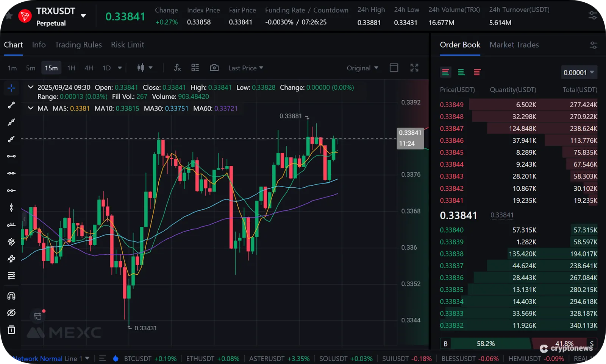The image size is (606, 364).
Task: Open the drawing list tool icon
Action: click(x=11, y=275)
